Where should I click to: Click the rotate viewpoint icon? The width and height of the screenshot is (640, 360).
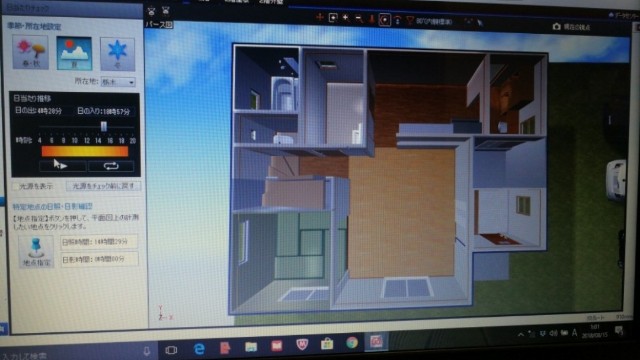point(398,20)
